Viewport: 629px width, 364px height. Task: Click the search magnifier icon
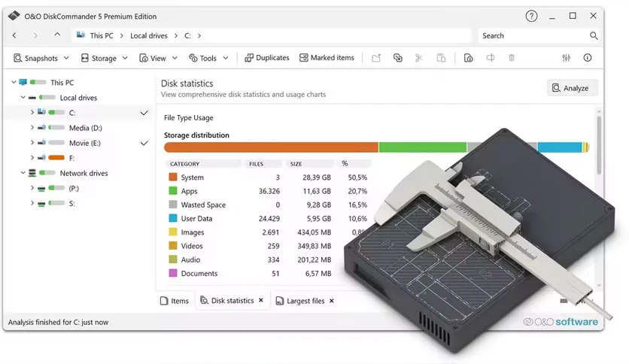tap(594, 35)
